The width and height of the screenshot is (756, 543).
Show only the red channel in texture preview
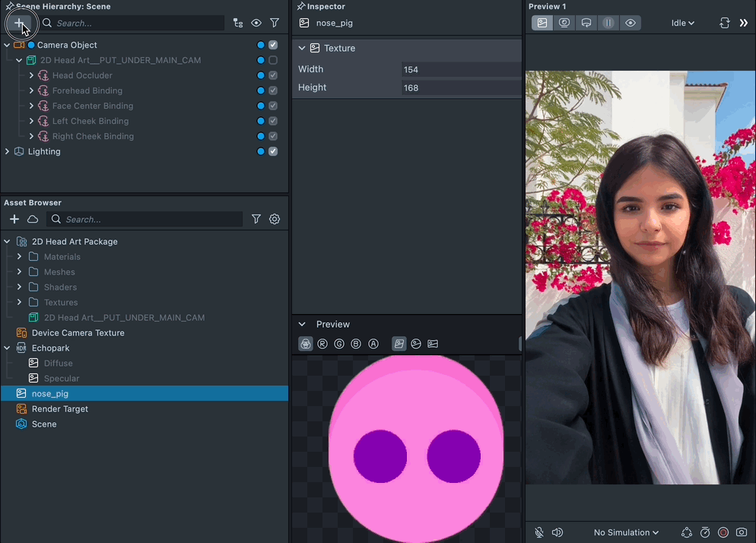(322, 344)
